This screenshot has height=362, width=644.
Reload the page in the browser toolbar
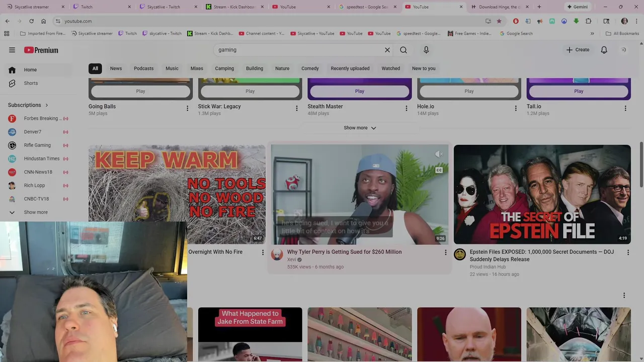(31, 21)
